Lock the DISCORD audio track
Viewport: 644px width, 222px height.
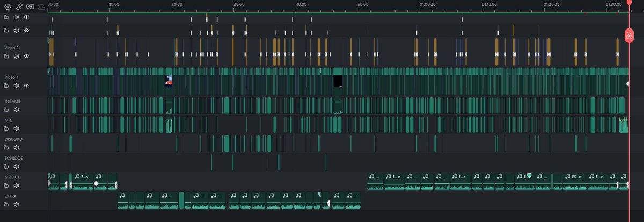pyautogui.click(x=6, y=147)
